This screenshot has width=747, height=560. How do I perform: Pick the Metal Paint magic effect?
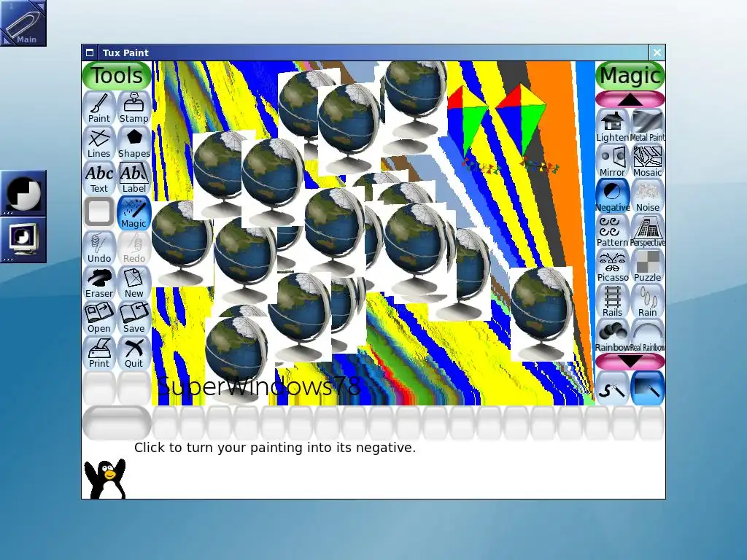tap(648, 126)
